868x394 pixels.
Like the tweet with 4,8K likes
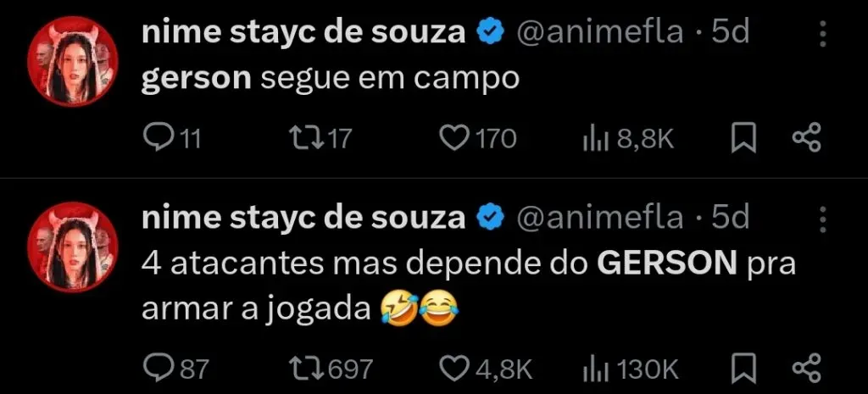pos(457,368)
